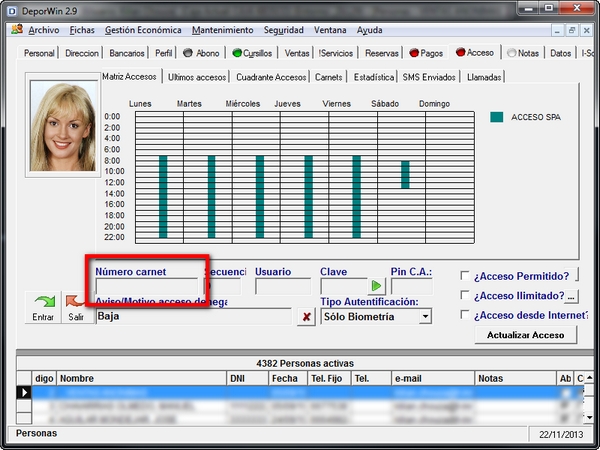The width and height of the screenshot is (600, 450).
Task: Click the Actualizar Acceso button
Action: click(x=525, y=335)
